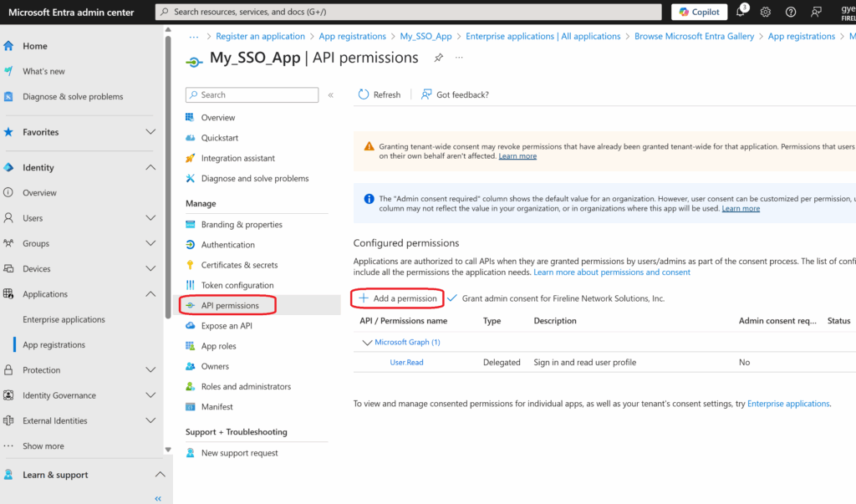Click the Microsoft Graph (1) link

(x=407, y=342)
